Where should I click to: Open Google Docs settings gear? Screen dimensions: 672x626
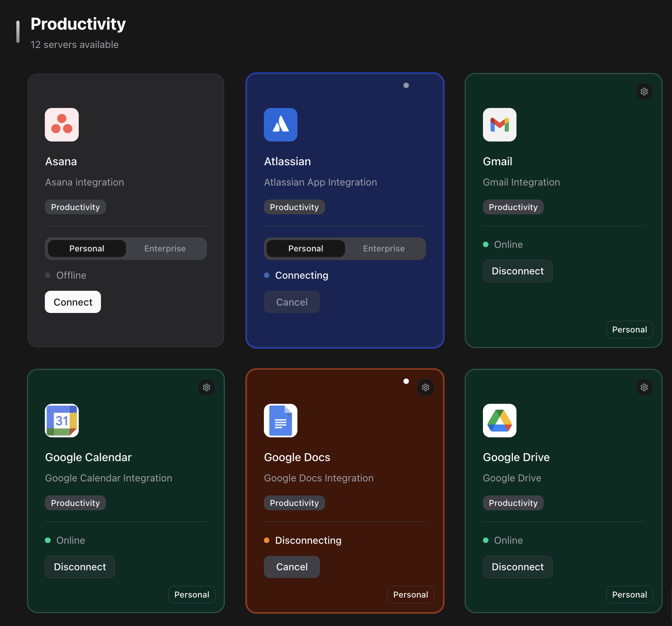pos(426,387)
